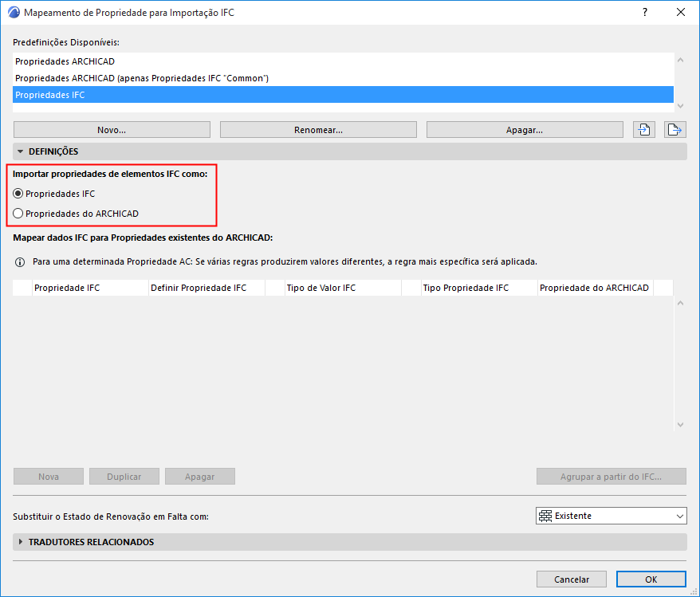Image resolution: width=700 pixels, height=597 pixels.
Task: Click Agrupar a partir do IFC... button
Action: click(612, 477)
